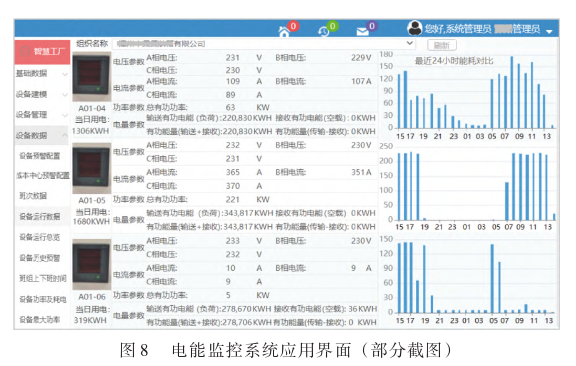The height and width of the screenshot is (366, 576).
Task: Click the 刷新 refresh button
Action: point(442,45)
